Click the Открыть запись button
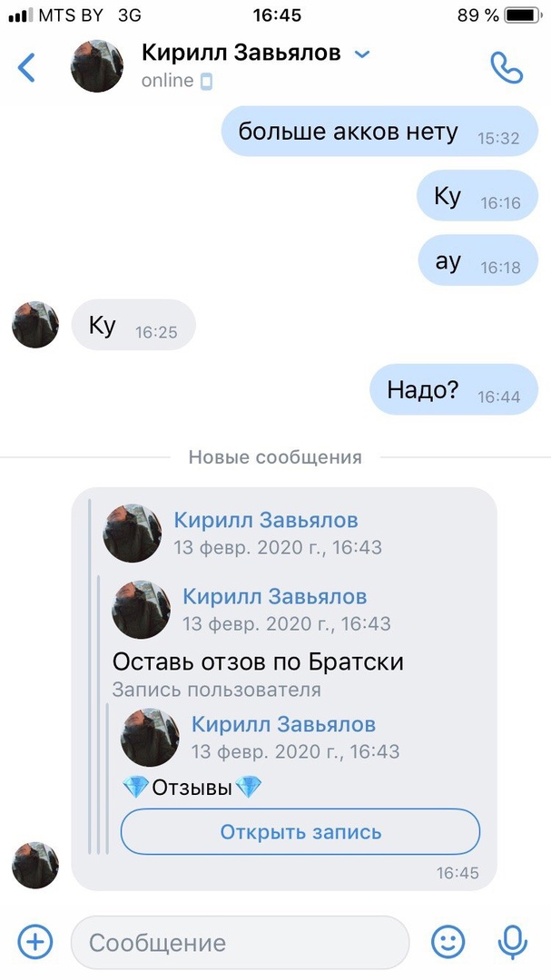 (x=300, y=832)
